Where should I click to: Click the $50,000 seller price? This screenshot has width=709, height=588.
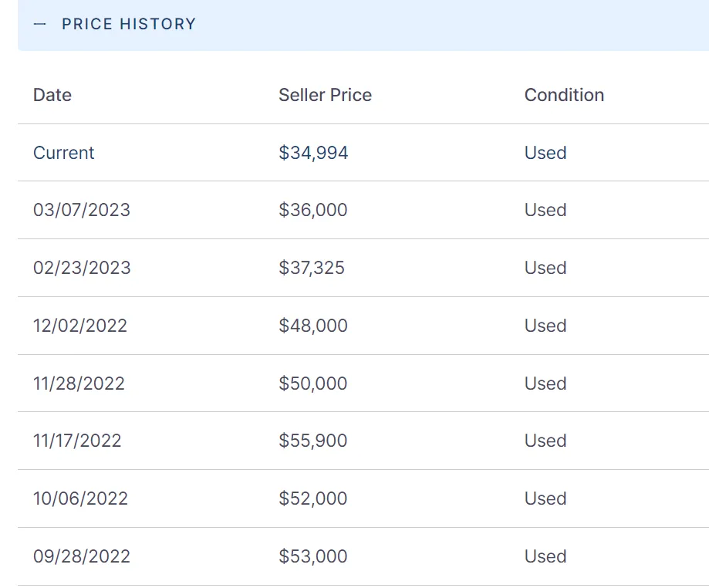click(x=313, y=384)
